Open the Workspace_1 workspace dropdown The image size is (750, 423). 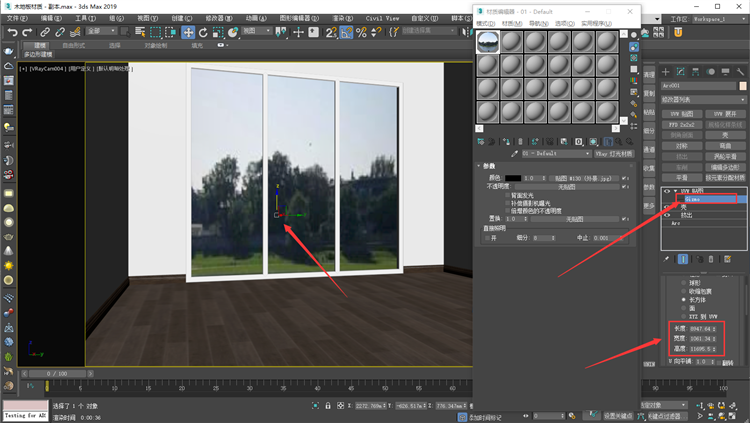[x=719, y=19]
